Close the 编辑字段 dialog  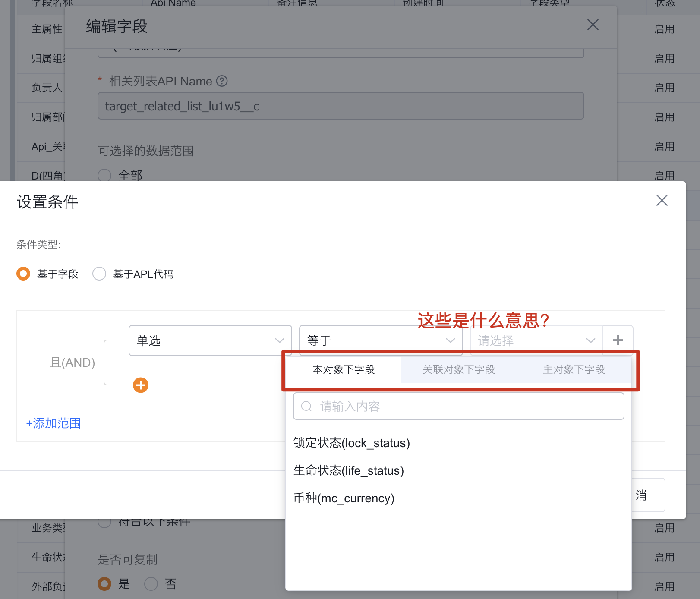[x=593, y=25]
